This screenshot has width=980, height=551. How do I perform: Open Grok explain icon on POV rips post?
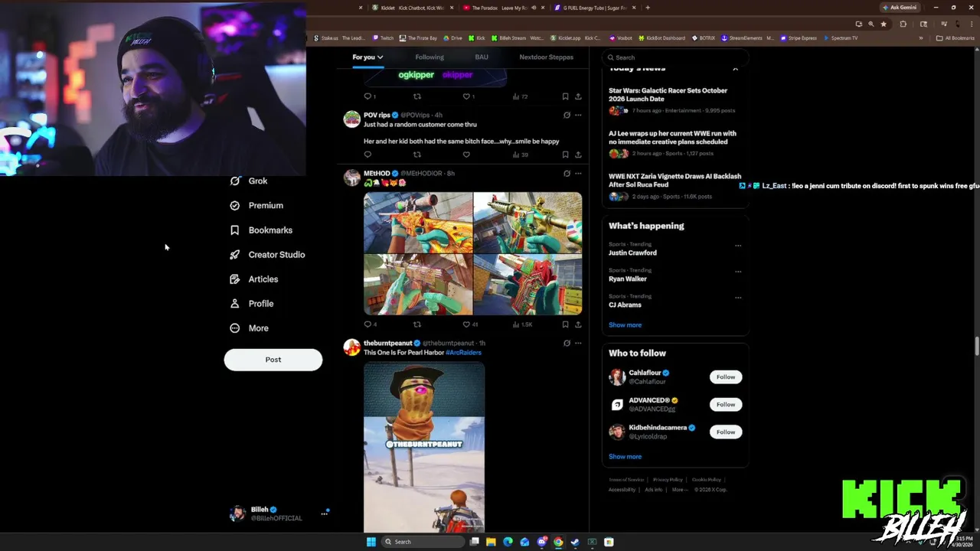(567, 116)
